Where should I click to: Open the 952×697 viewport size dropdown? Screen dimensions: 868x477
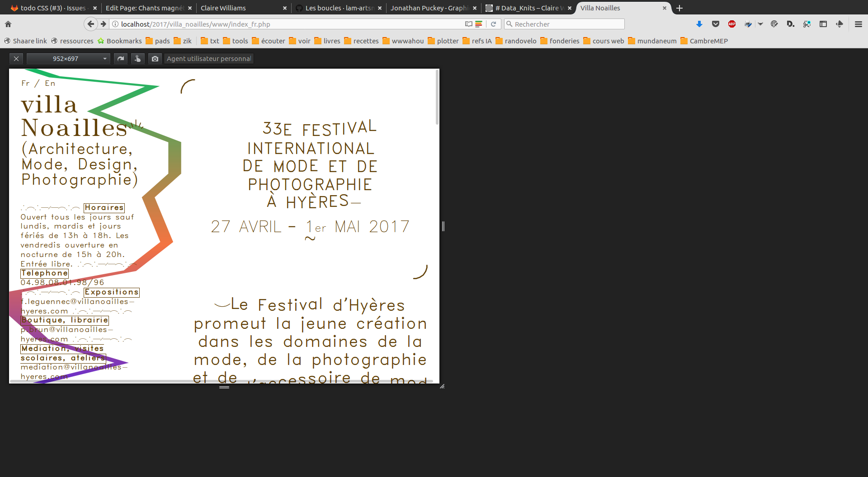point(68,59)
